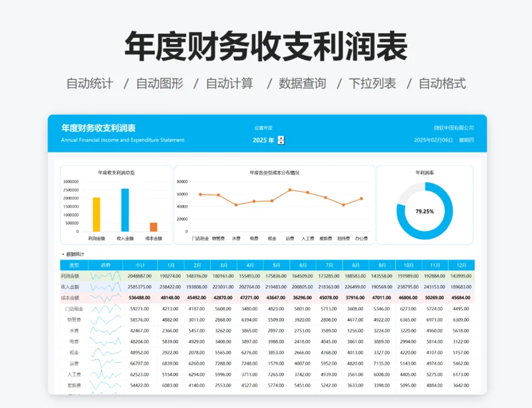Click the 水费 sparkline trend cell

pyautogui.click(x=106, y=331)
